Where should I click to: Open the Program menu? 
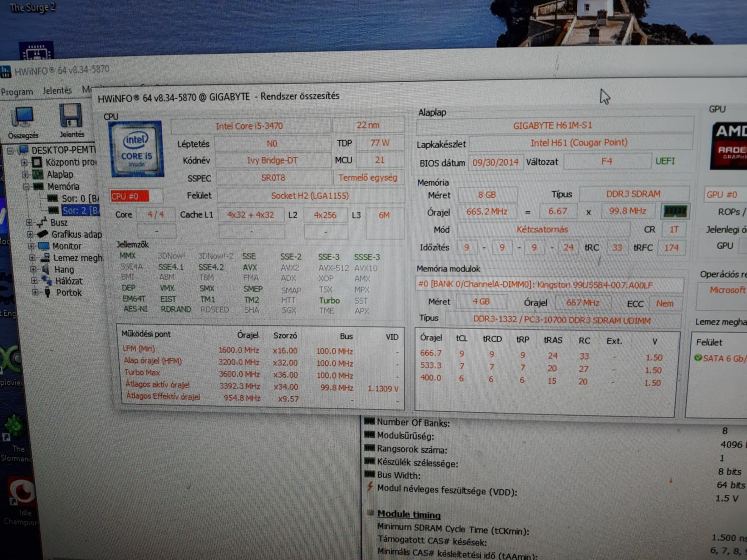point(17,91)
